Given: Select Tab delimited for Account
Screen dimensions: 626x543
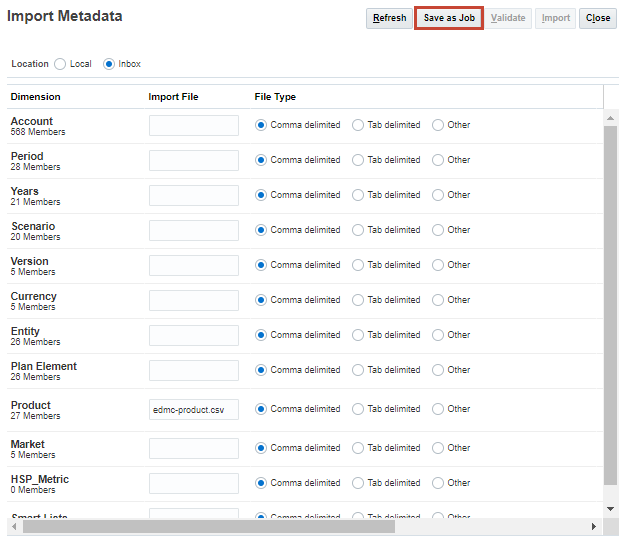Looking at the screenshot, I should coord(358,125).
